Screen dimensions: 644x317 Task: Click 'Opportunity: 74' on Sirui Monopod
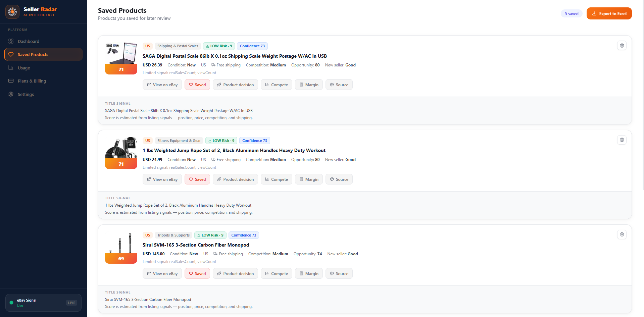pos(308,254)
